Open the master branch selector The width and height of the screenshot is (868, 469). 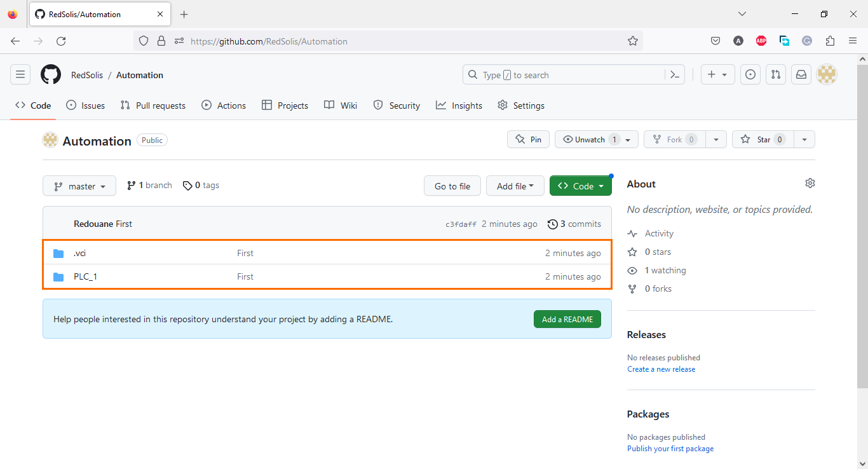click(79, 186)
